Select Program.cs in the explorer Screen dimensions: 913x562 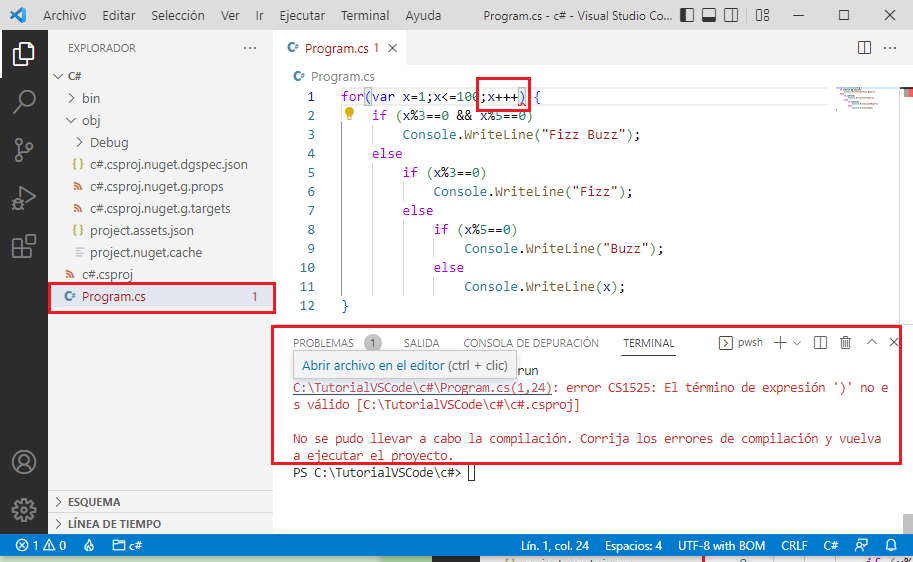tap(161, 297)
